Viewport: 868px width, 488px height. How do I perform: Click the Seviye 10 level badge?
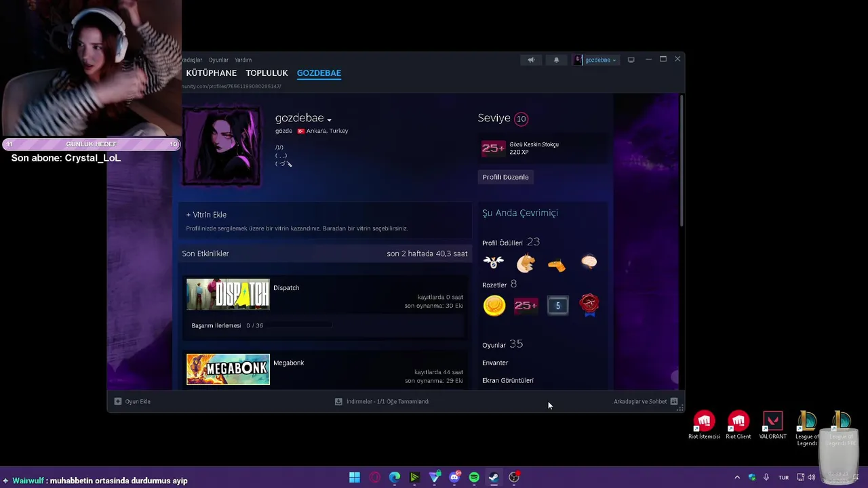(521, 119)
